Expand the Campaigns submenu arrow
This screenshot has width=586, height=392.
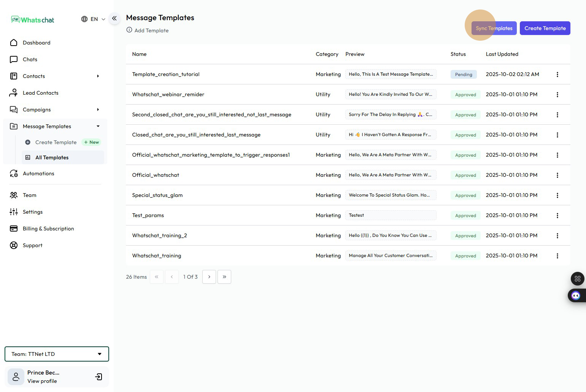(x=98, y=110)
